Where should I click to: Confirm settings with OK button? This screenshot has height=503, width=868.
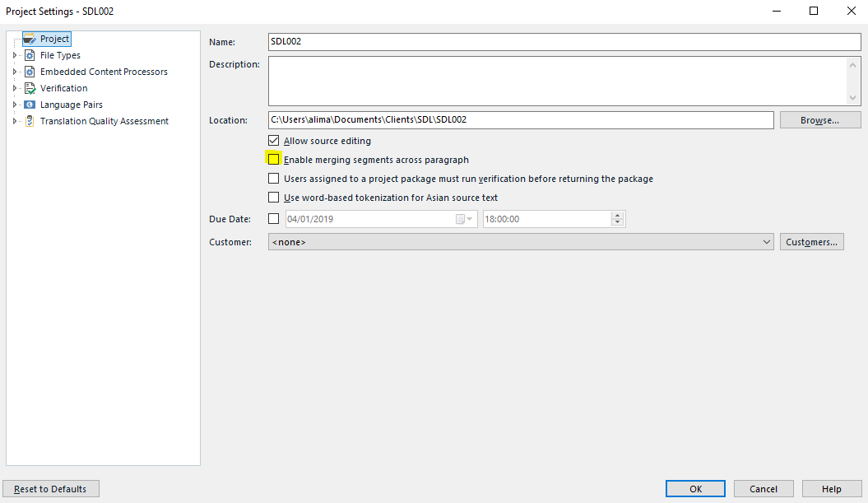pyautogui.click(x=695, y=489)
